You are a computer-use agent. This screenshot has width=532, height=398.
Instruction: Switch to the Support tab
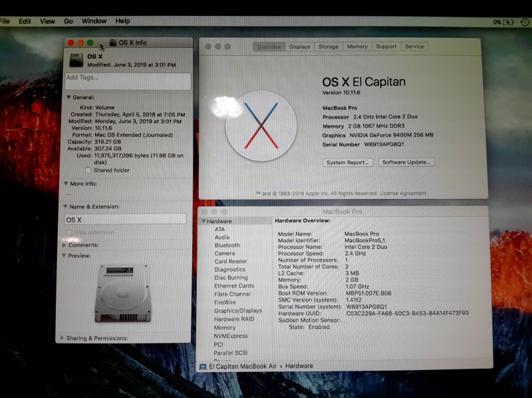click(x=386, y=47)
